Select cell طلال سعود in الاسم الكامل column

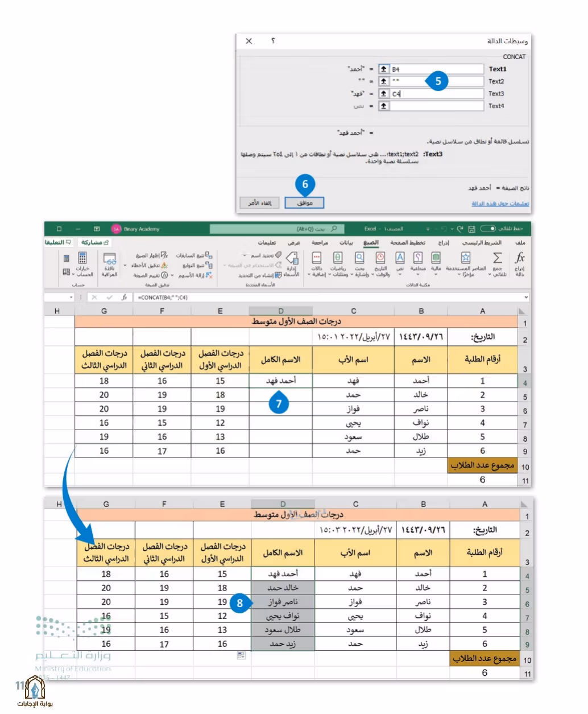click(283, 630)
